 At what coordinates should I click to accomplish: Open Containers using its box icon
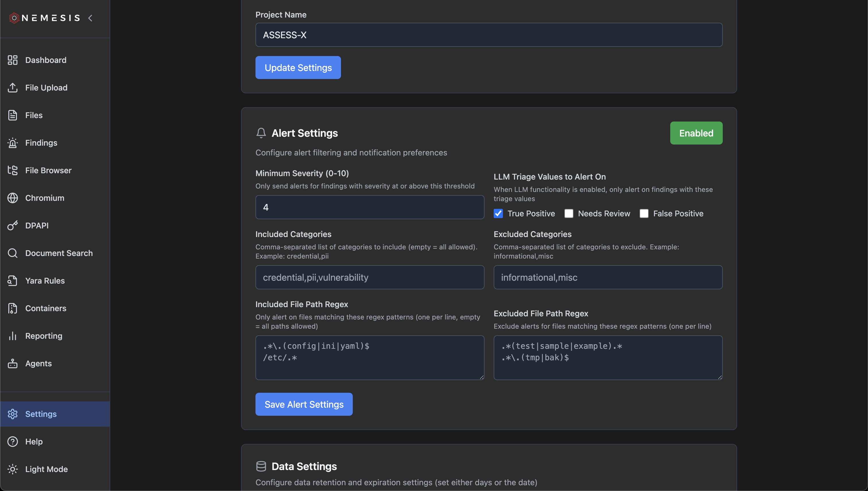click(x=12, y=308)
